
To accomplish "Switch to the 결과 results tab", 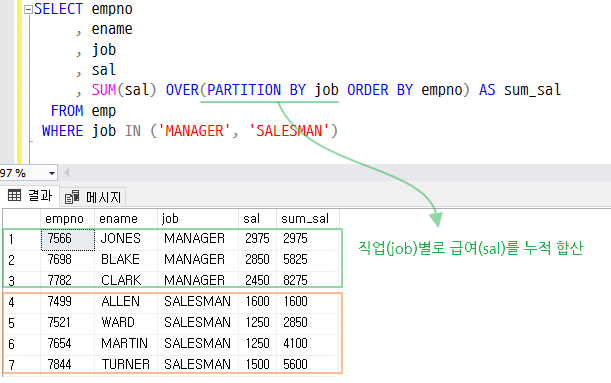I will [x=30, y=196].
